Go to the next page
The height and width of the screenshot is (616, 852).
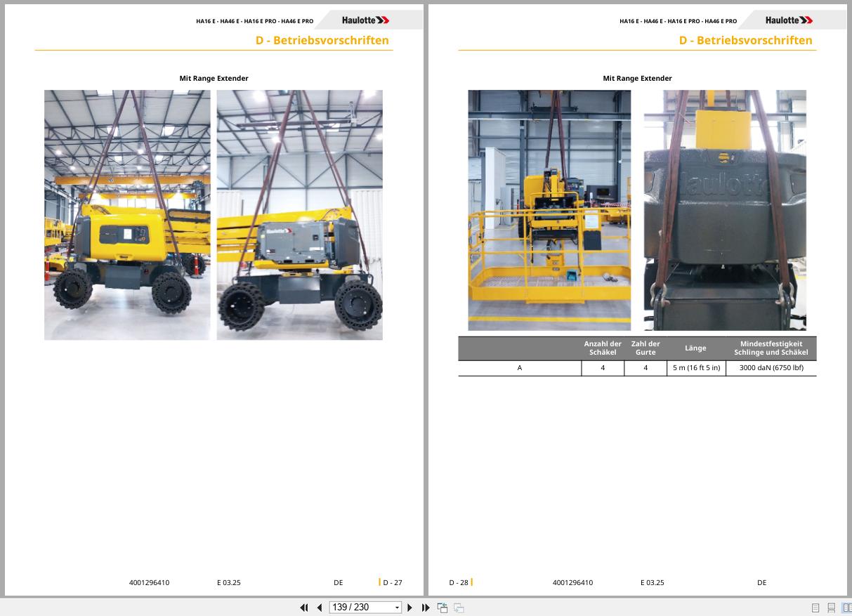click(x=410, y=608)
